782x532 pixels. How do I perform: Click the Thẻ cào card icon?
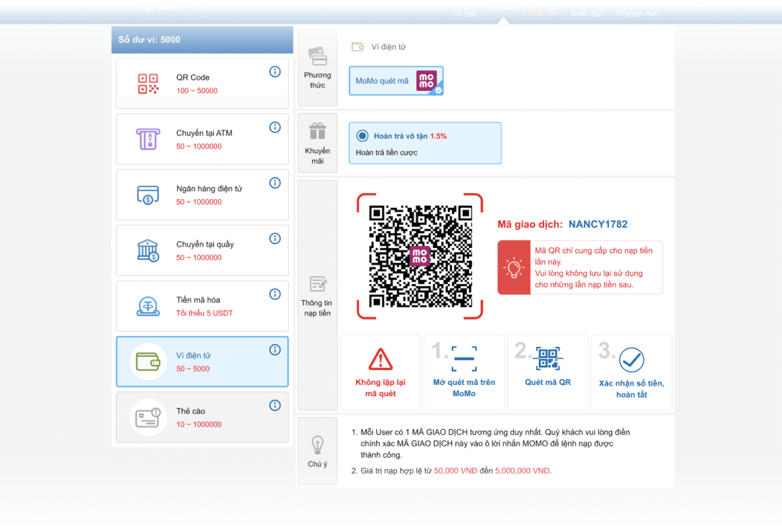[148, 417]
